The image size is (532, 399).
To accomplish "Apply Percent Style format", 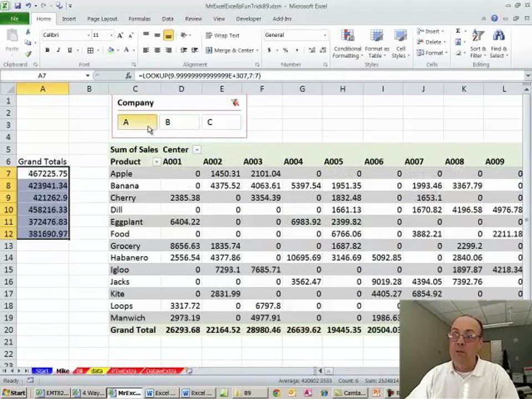I will tap(286, 50).
